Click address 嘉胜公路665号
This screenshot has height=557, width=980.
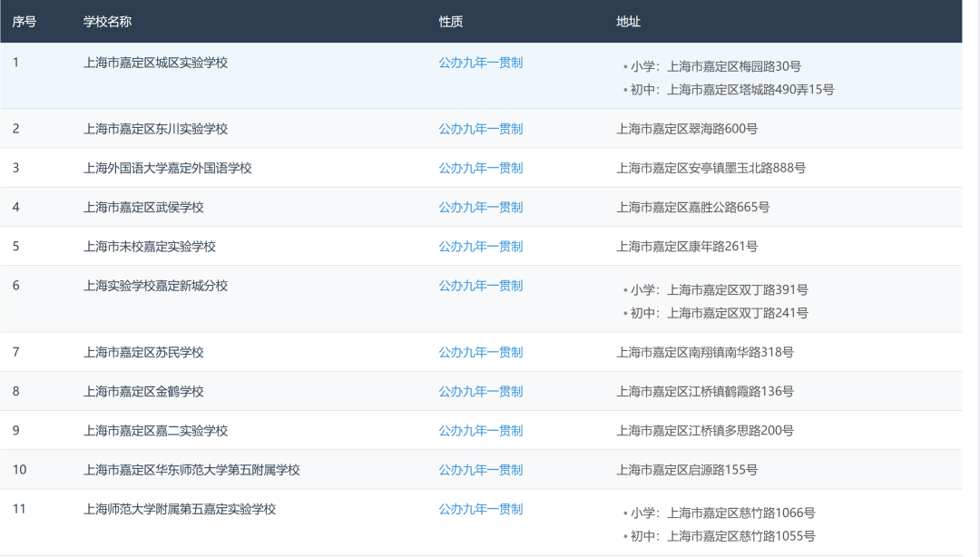pyautogui.click(x=693, y=208)
